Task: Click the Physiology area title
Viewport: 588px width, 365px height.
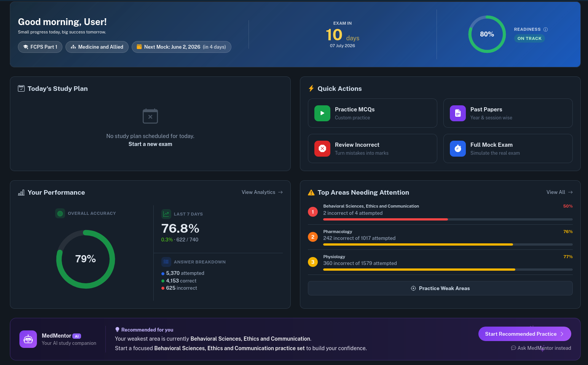Action: coord(334,257)
